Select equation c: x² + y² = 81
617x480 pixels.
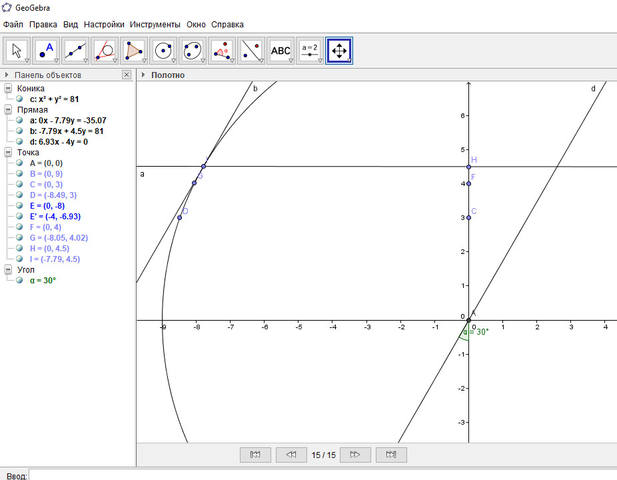pos(54,99)
